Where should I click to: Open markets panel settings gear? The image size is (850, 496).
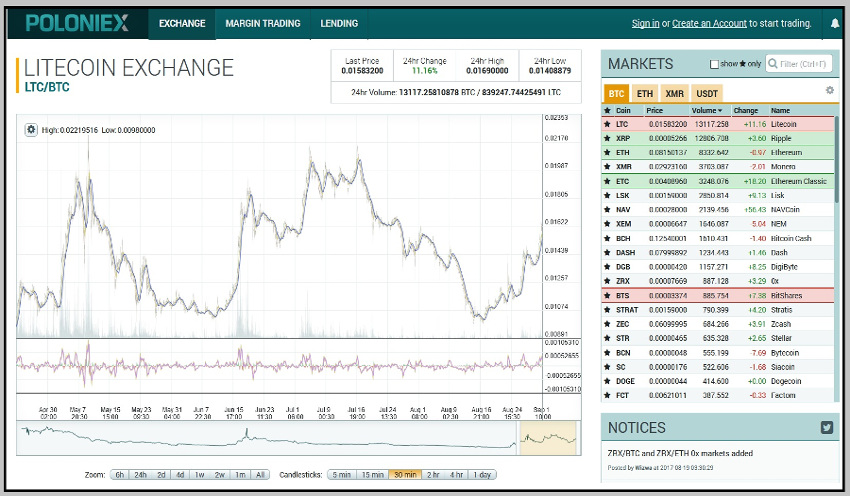pos(829,91)
